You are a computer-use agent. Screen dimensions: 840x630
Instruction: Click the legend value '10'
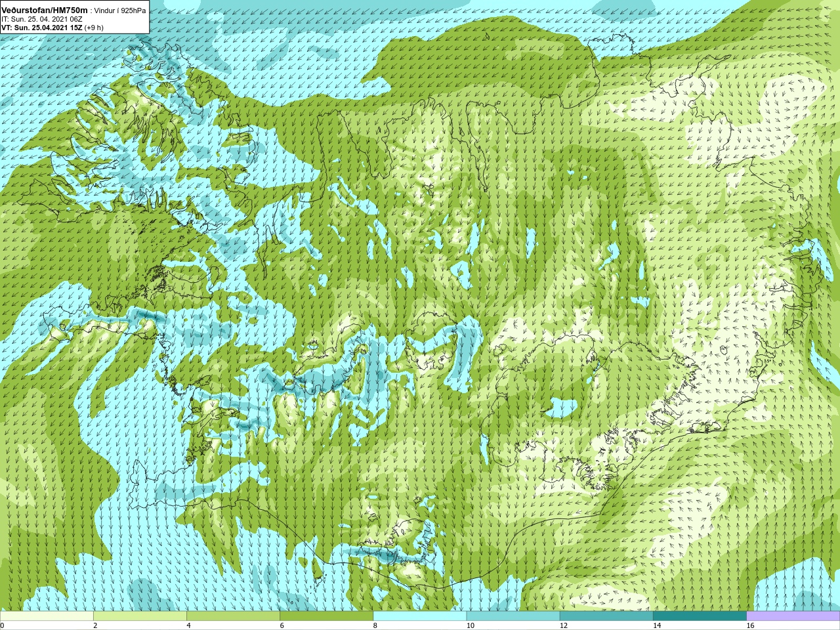(471, 625)
